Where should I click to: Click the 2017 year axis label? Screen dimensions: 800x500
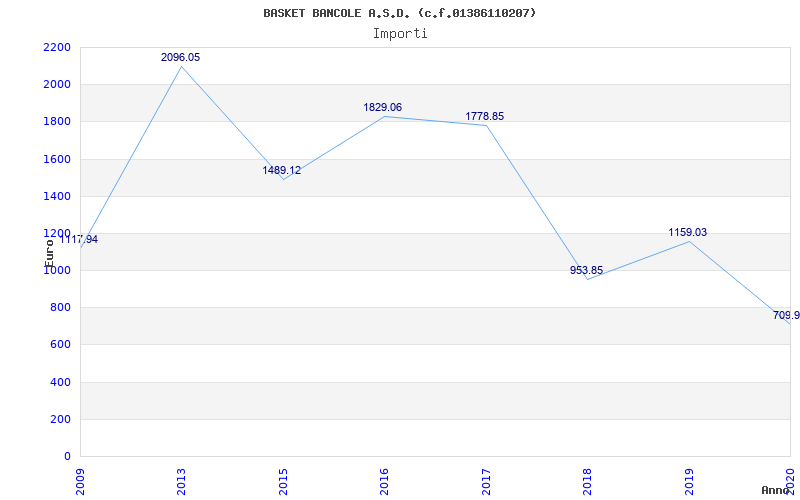coord(486,481)
